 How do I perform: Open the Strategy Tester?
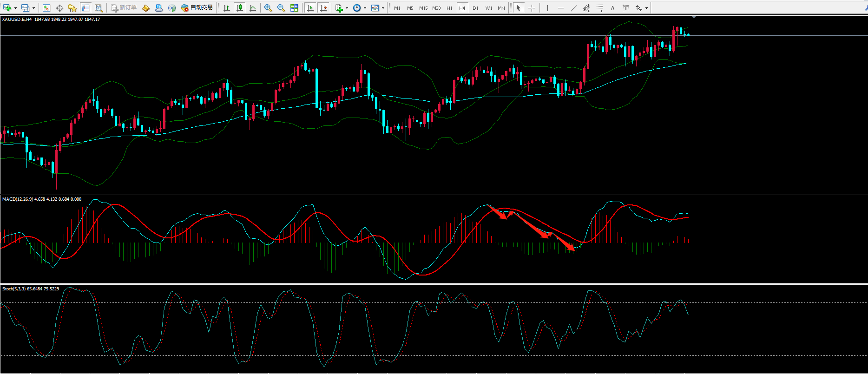(99, 8)
